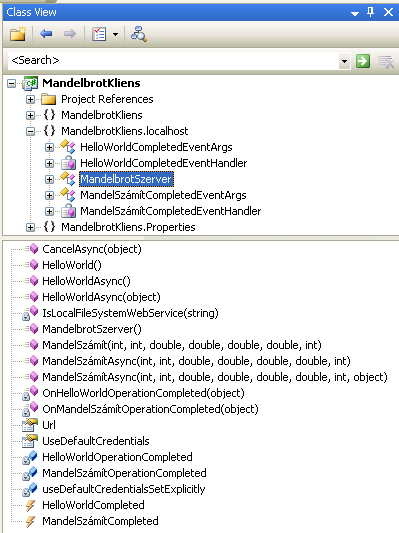This screenshot has width=399, height=533.
Task: Open Class View Settings icon
Action: pyautogui.click(x=99, y=34)
